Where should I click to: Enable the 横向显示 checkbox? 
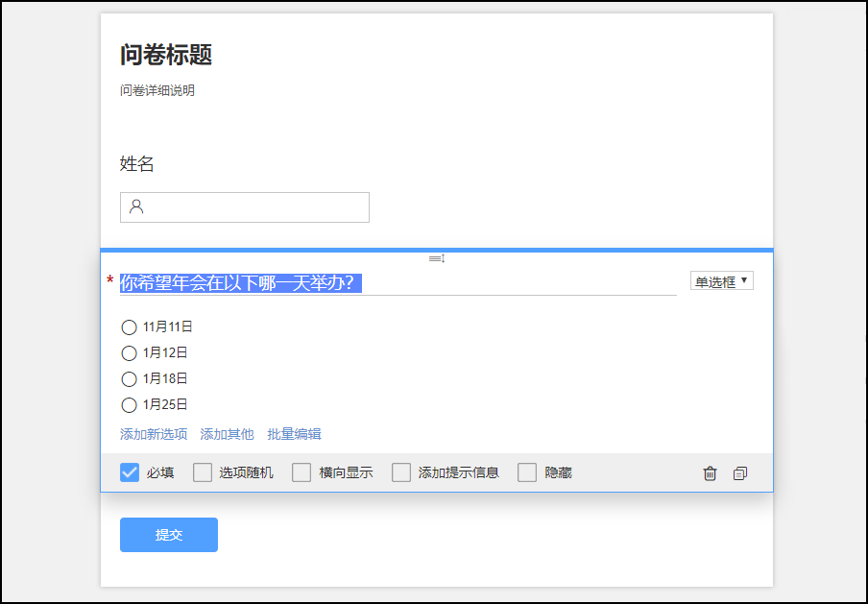click(x=301, y=472)
